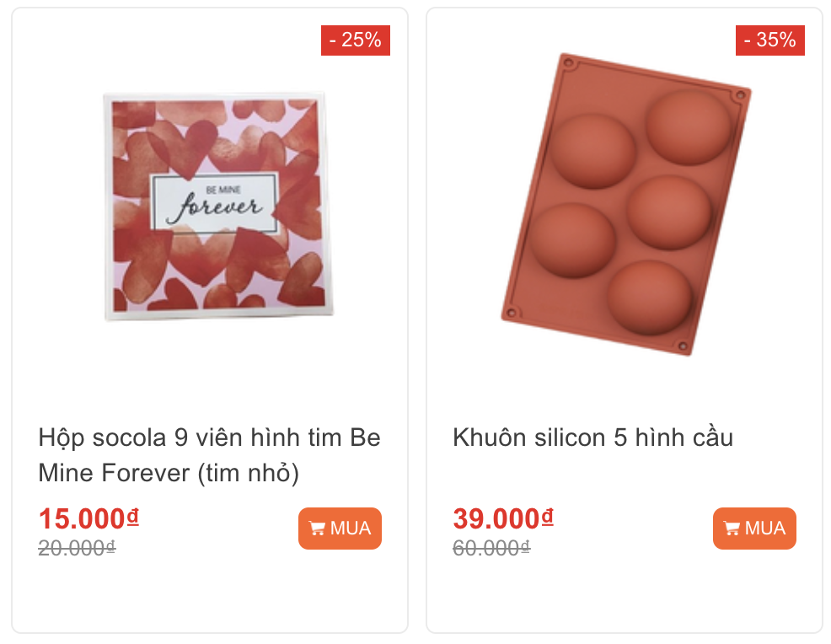Screen dimensions: 831x644
Task: Open the heart-patterned chocolate box product image
Action: pos(215,205)
